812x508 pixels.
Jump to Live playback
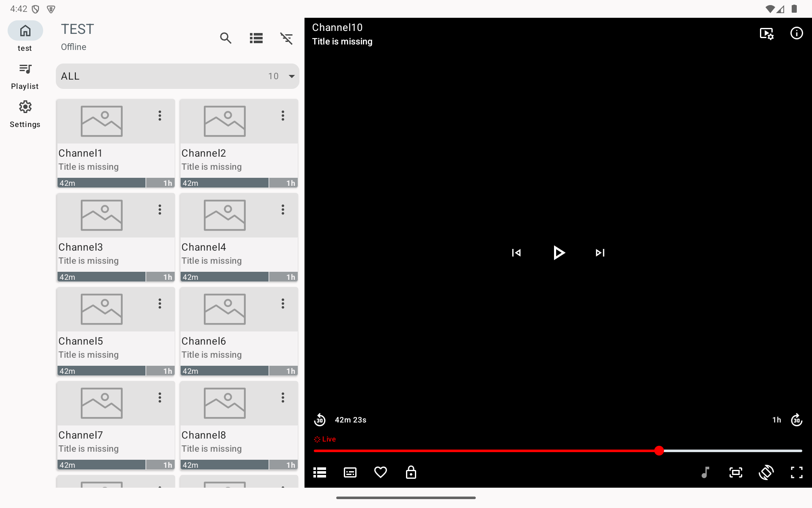pyautogui.click(x=325, y=439)
